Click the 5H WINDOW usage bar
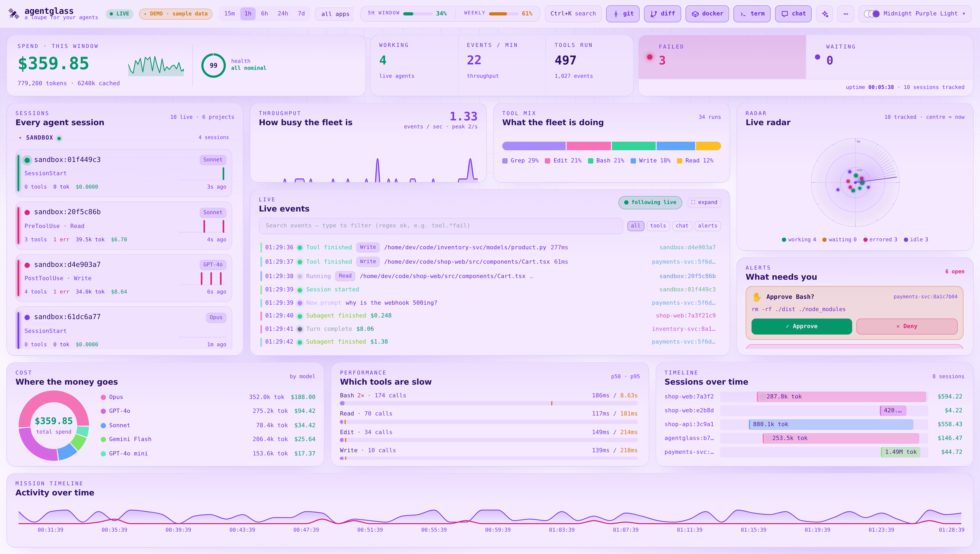This screenshot has height=554, width=980. (418, 14)
